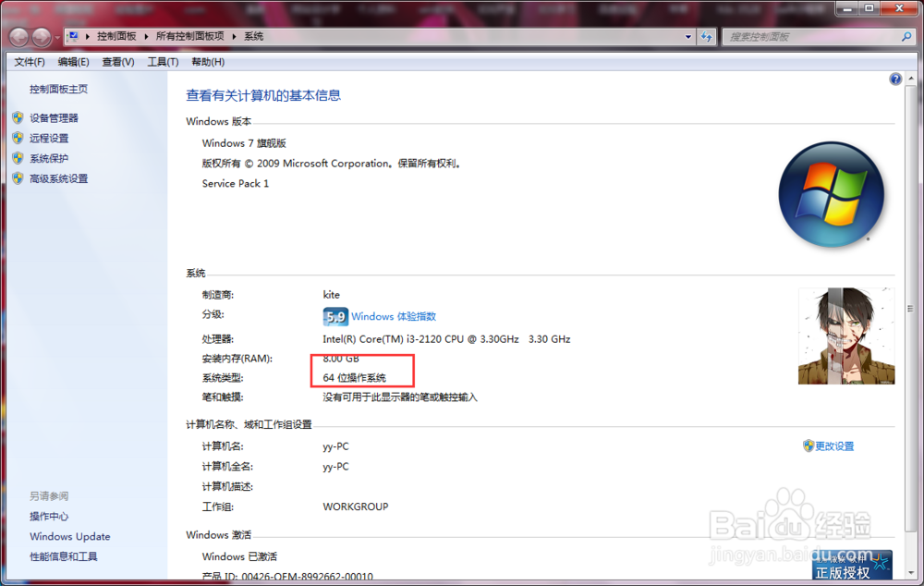Maximize the System window

[x=869, y=8]
